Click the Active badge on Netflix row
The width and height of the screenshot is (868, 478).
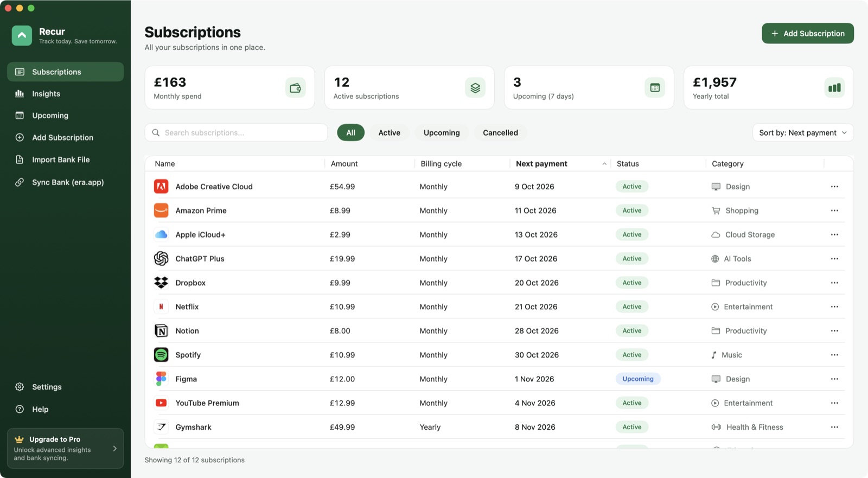632,307
